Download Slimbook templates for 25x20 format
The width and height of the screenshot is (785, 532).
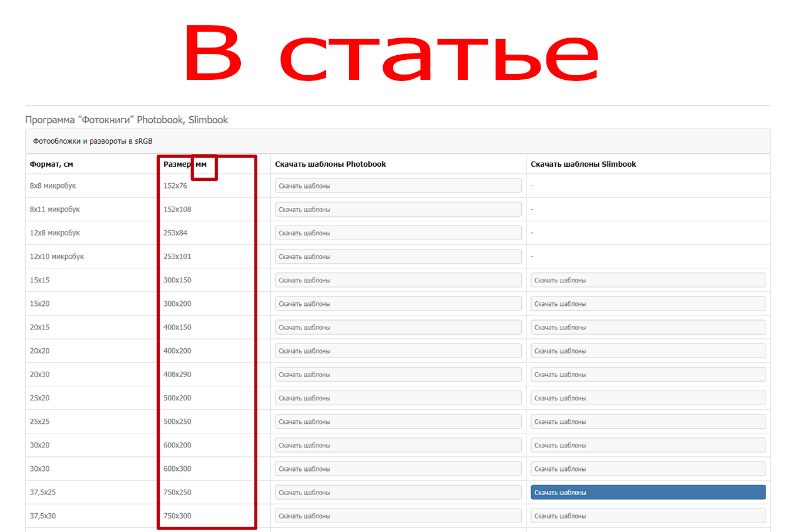648,398
